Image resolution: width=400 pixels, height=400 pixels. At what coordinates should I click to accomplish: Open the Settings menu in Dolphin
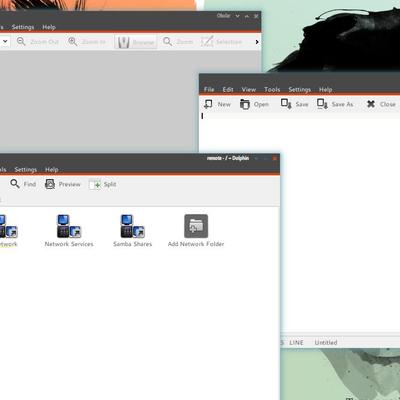pyautogui.click(x=26, y=169)
